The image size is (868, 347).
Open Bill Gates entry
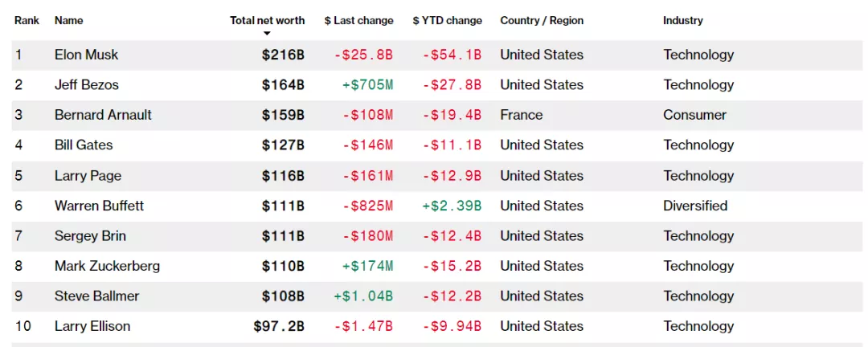tap(84, 145)
